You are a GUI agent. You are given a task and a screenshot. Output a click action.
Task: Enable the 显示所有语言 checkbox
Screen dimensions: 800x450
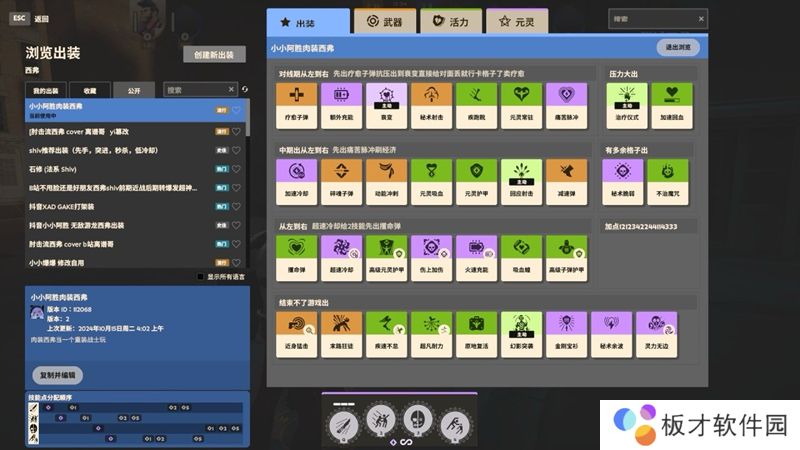[201, 277]
